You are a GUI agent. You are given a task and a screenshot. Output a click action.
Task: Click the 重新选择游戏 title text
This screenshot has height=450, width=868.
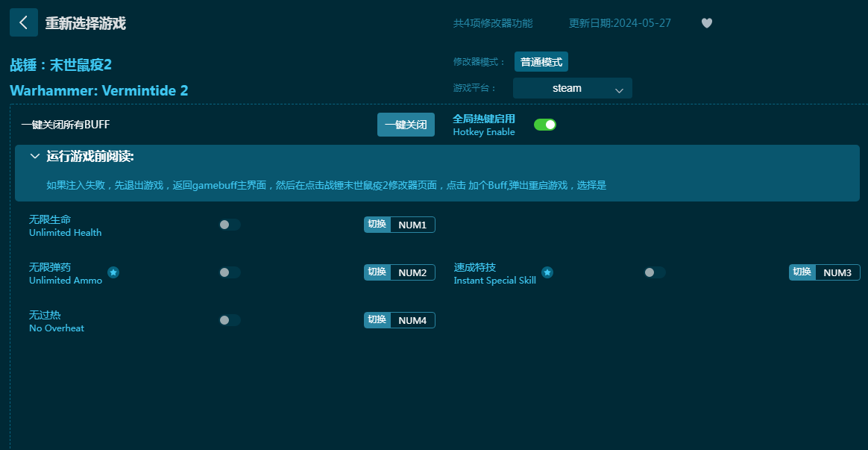85,23
